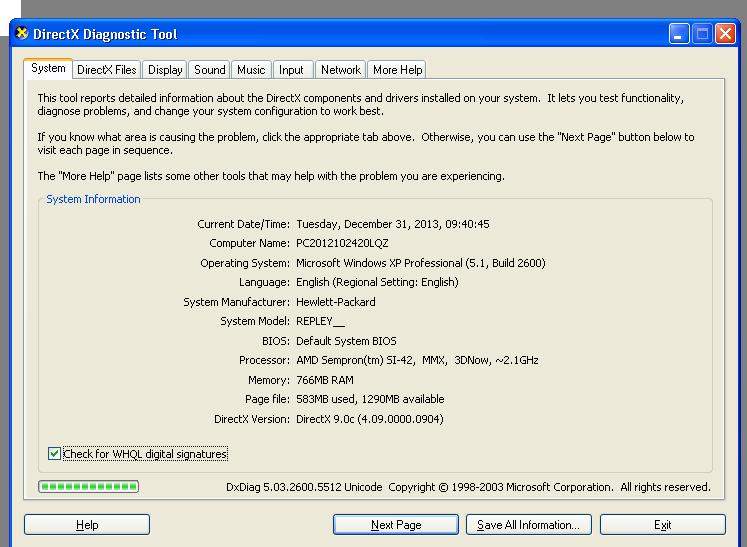Click the Next Page button
The width and height of the screenshot is (747, 547).
point(395,525)
